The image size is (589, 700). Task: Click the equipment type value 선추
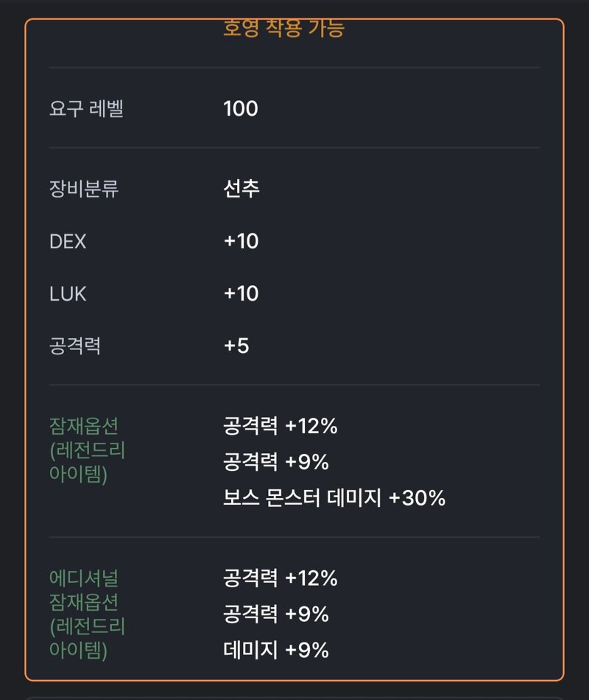coord(241,189)
